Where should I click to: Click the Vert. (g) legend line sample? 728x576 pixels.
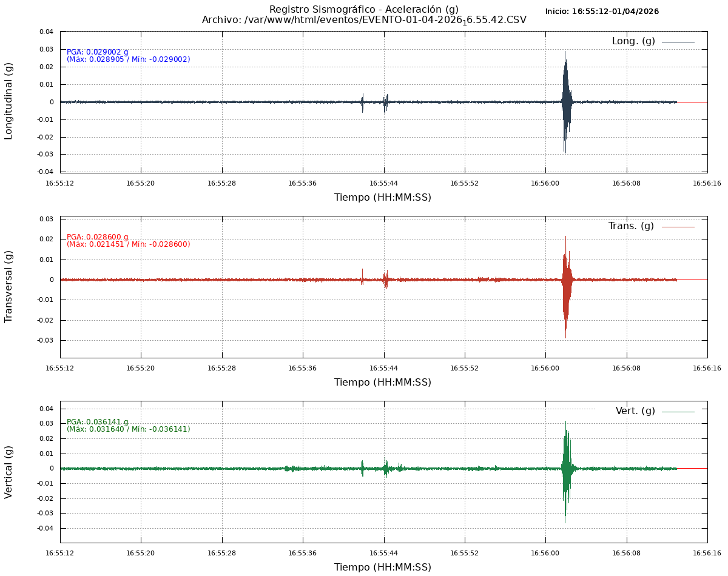pyautogui.click(x=678, y=412)
